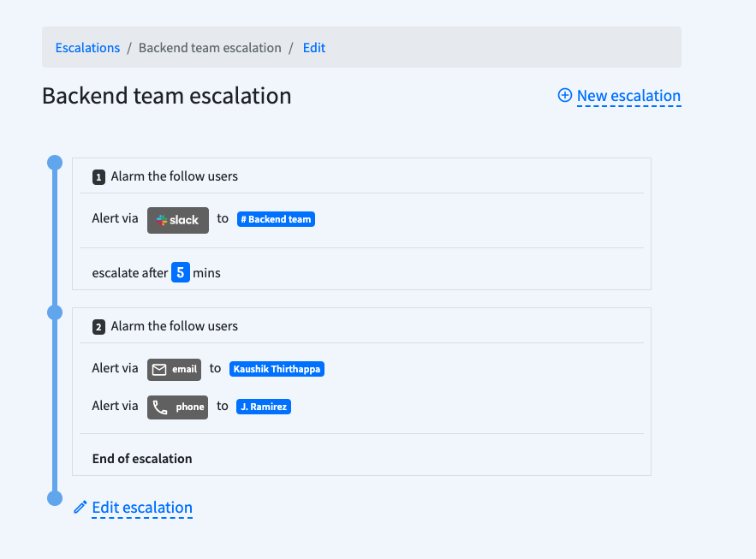Click the J. Ramirez user tag

264,407
